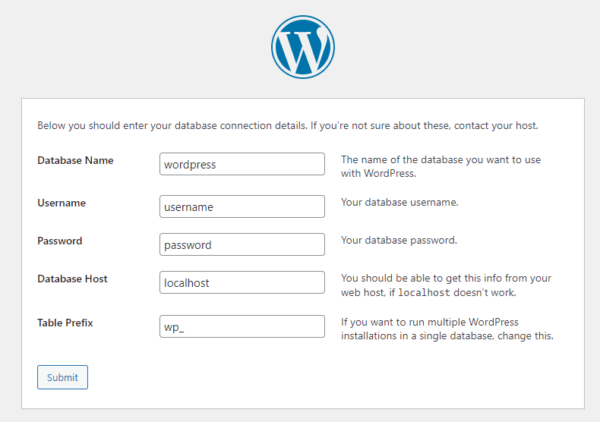Click the database name description text
This screenshot has width=600, height=422.
pyautogui.click(x=446, y=166)
